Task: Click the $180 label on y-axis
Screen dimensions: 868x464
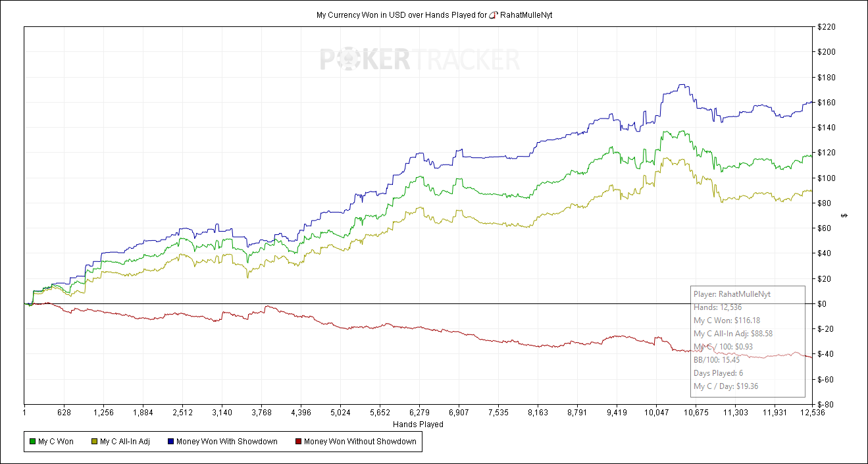Action: [827, 78]
